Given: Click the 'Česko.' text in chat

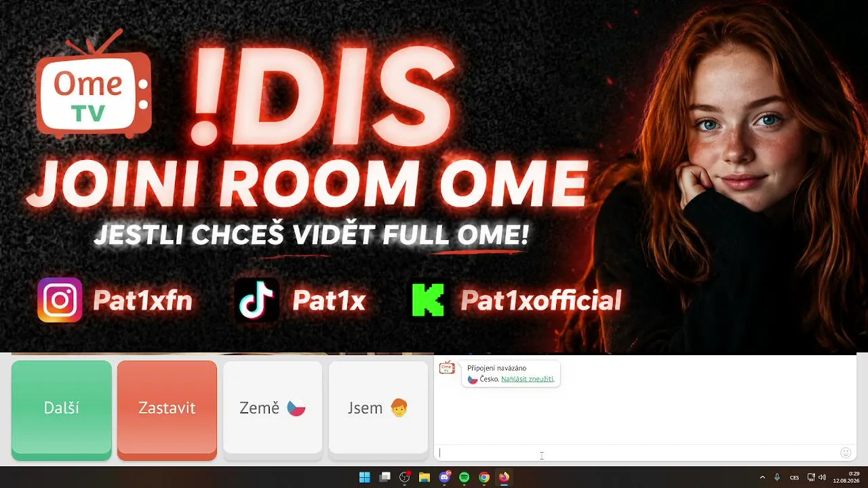Looking at the screenshot, I should [489, 379].
